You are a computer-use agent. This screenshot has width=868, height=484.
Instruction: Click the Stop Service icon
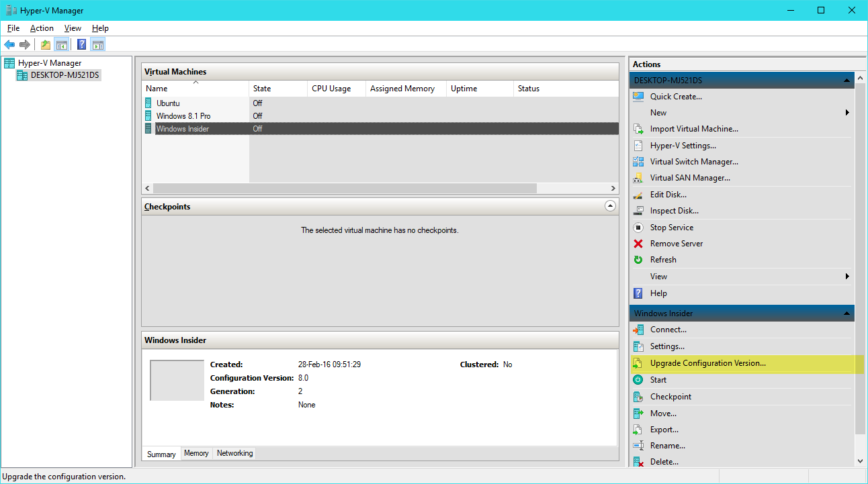click(638, 228)
